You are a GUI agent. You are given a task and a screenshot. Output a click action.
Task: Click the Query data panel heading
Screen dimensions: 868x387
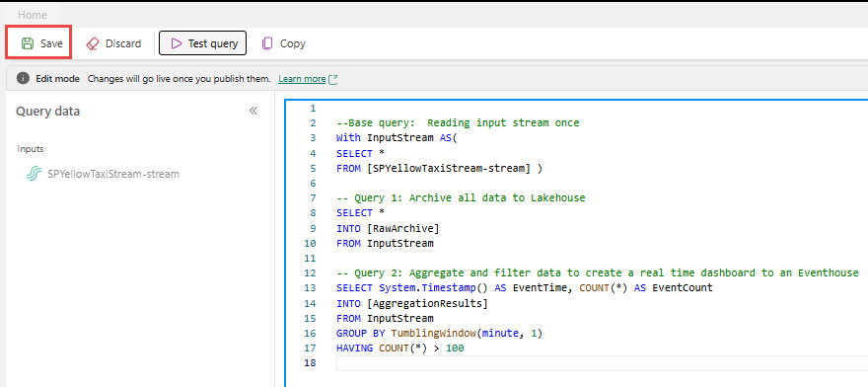(47, 111)
